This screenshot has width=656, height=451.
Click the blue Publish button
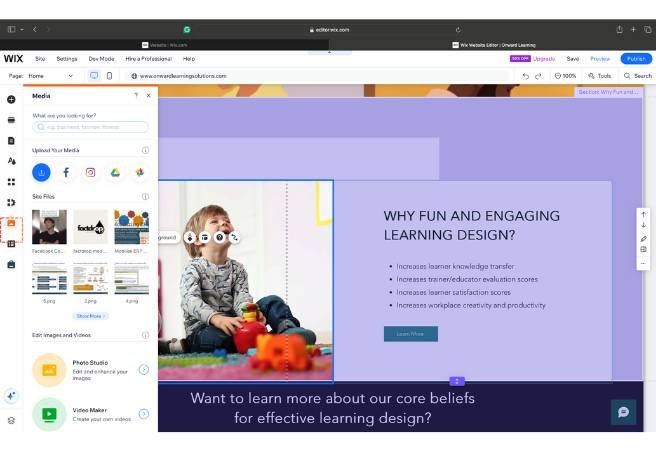(636, 59)
